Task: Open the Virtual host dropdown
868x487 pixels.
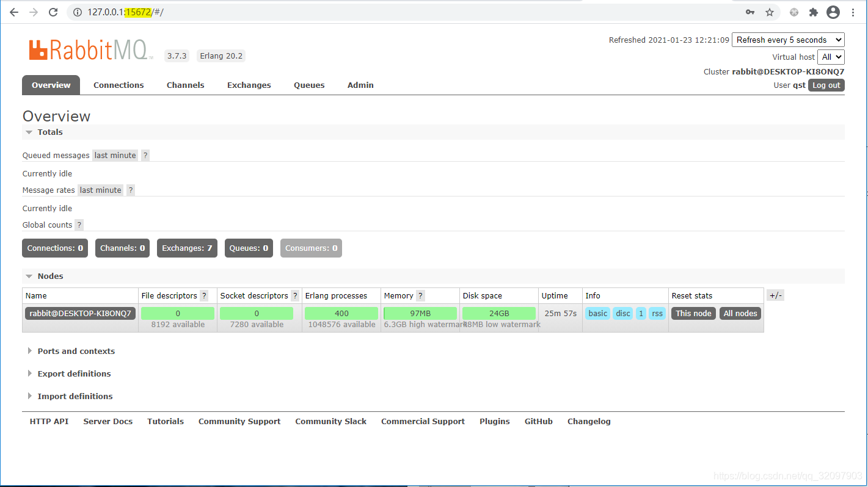Action: coord(831,57)
